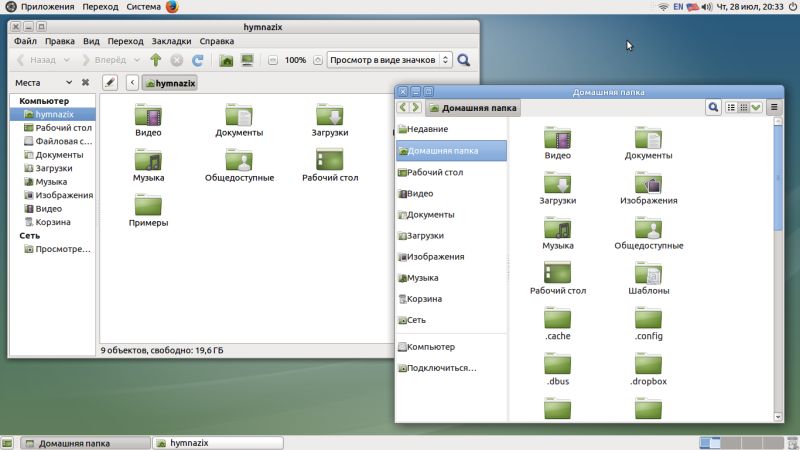Viewport: 800px width, 450px height.
Task: Open view options dropdown arrow
Action: click(756, 107)
